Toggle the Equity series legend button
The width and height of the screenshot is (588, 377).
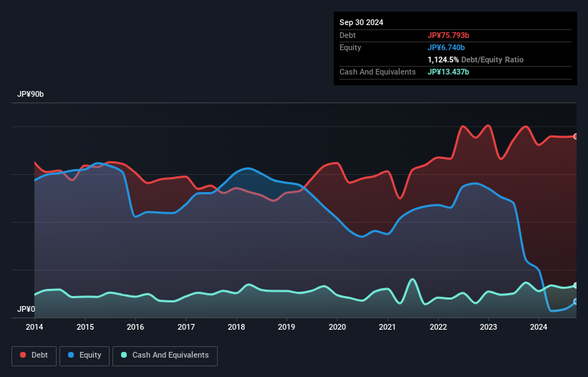click(85, 356)
